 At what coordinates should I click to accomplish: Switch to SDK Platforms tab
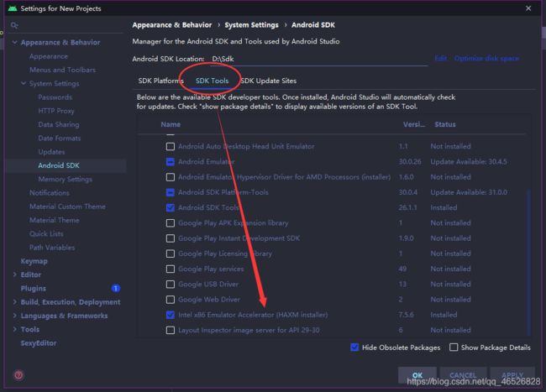point(160,81)
